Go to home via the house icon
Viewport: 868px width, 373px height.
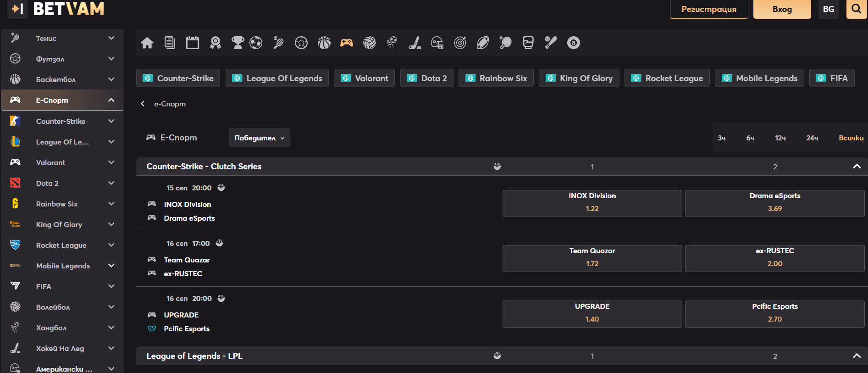(x=147, y=43)
